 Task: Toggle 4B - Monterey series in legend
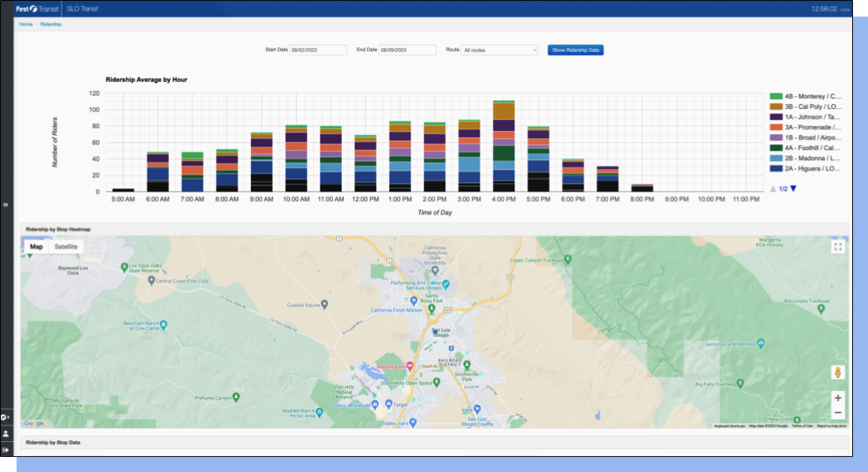click(806, 96)
